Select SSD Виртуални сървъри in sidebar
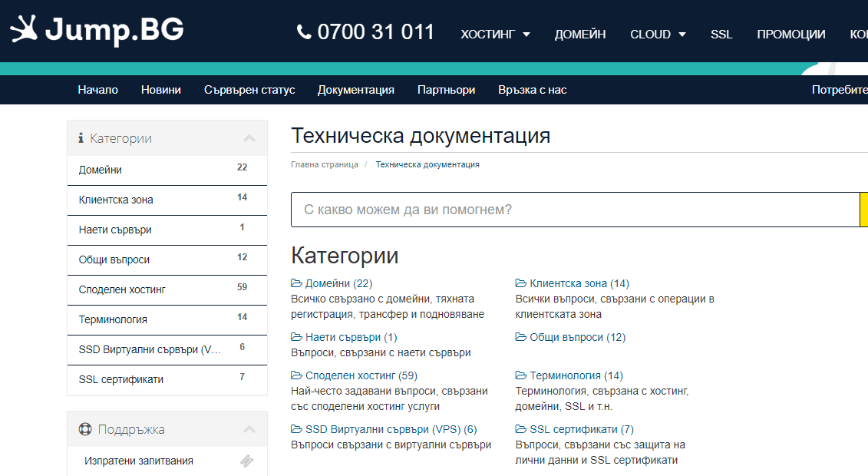Image resolution: width=868 pixels, height=476 pixels. 167,349
